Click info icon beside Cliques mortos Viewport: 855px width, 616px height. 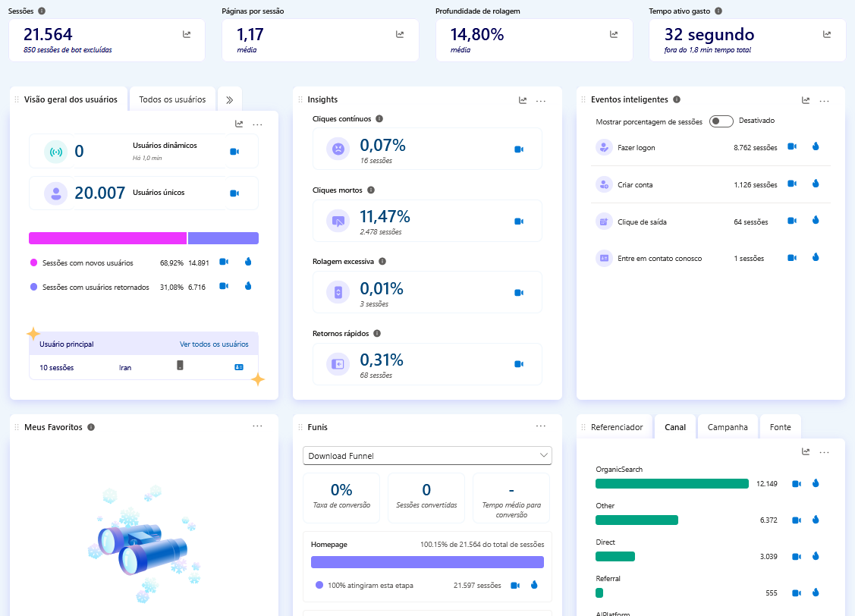click(x=371, y=190)
